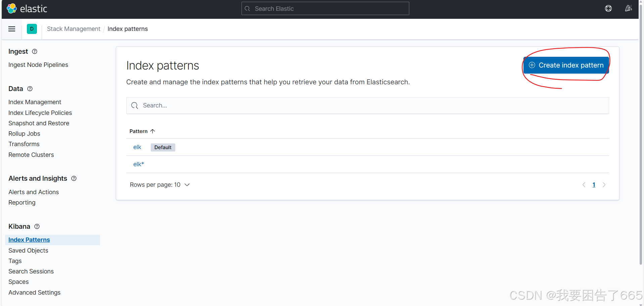
Task: Open the global navigation hamburger menu
Action: [12, 29]
